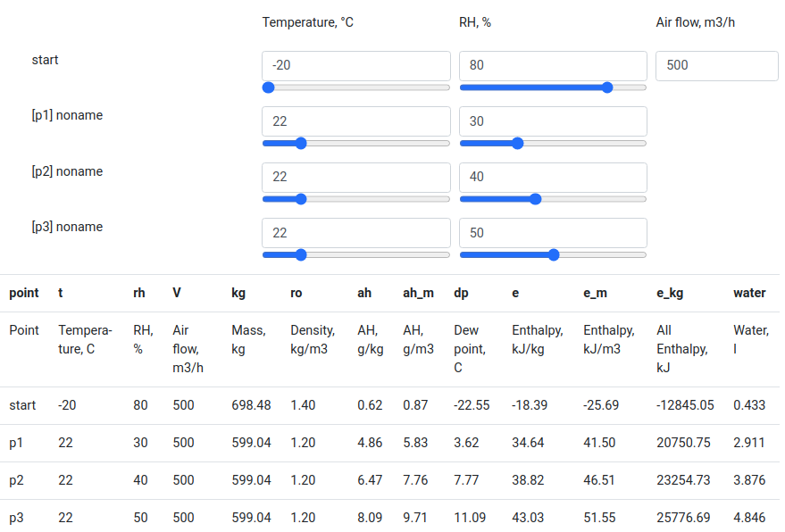Click the p1 temperature input field
The image size is (785, 532).
click(x=355, y=121)
